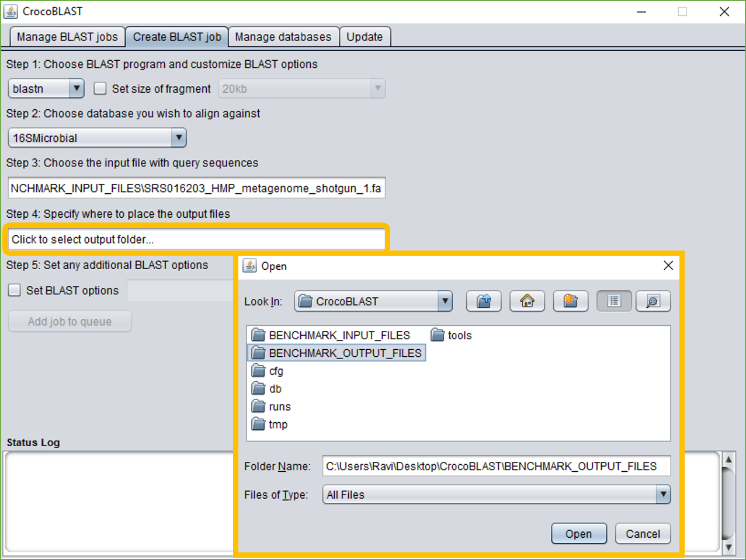Expand Files of Type All Files dropdown
Viewport: 746px width, 560px height.
[x=497, y=495]
